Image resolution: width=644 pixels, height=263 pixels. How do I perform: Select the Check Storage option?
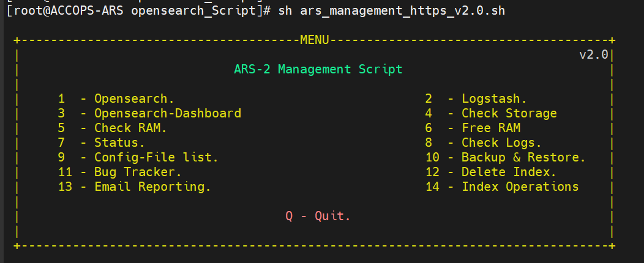[509, 113]
